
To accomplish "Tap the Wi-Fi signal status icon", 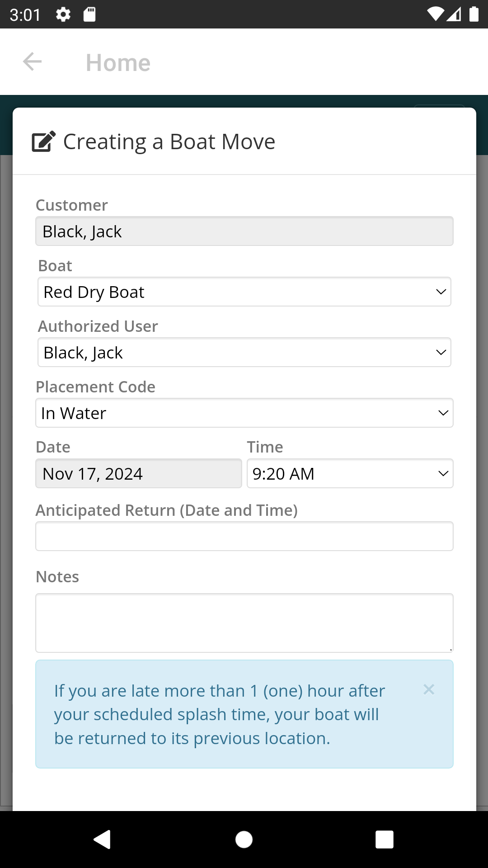I will 436,14.
